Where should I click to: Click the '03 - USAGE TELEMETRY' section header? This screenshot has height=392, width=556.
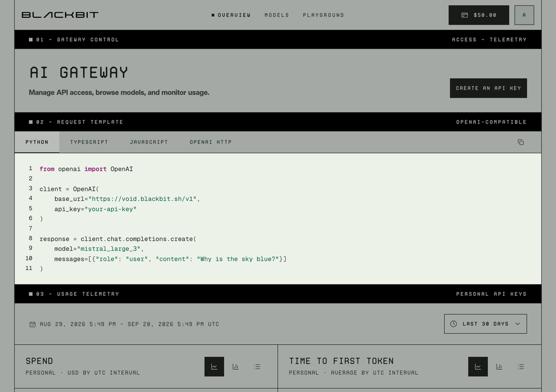click(x=74, y=294)
